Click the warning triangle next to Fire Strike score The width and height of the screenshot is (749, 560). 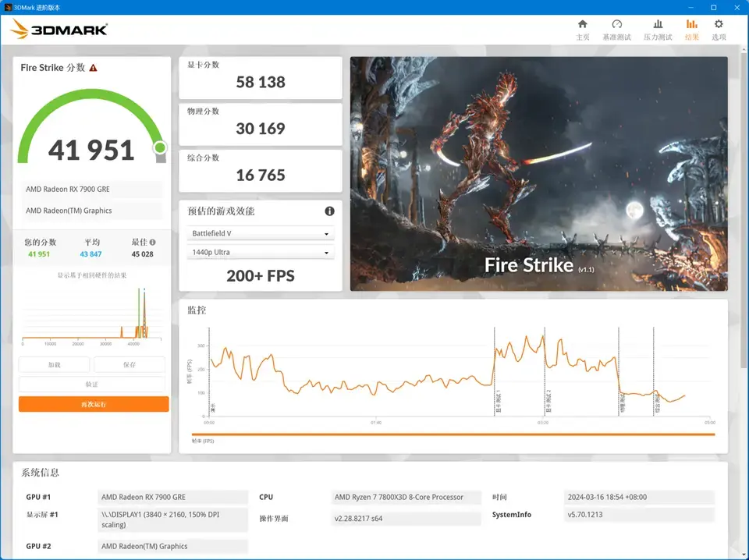(x=93, y=68)
